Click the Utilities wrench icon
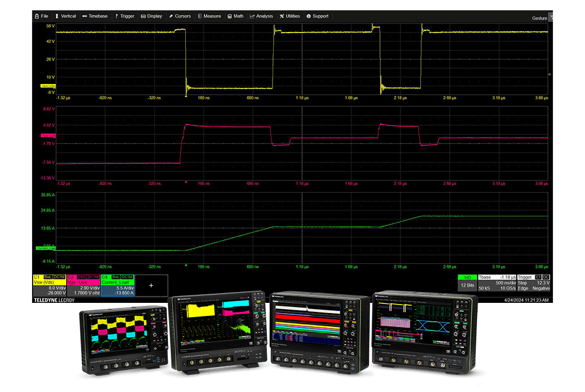Viewport: 585px width, 392px height. (x=282, y=16)
